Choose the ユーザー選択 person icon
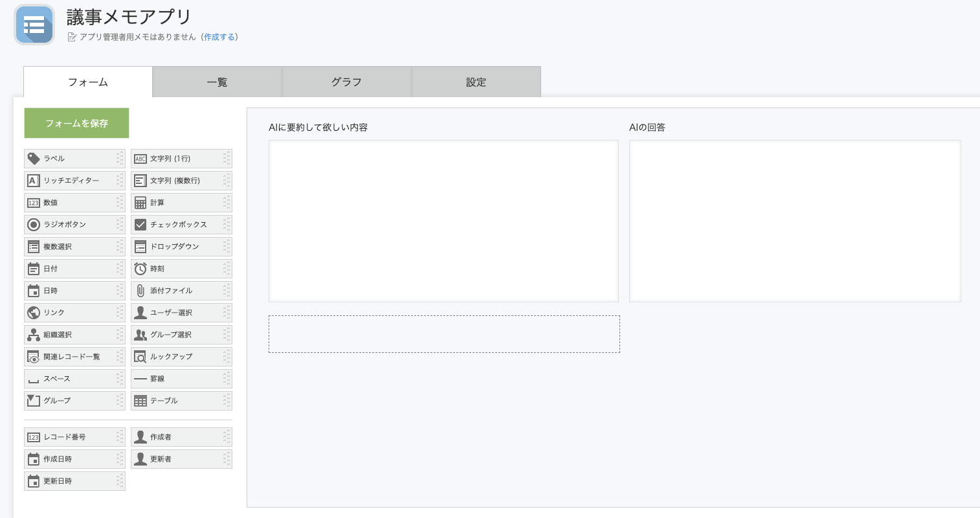Viewport: 980px width, 518px height. click(x=140, y=313)
